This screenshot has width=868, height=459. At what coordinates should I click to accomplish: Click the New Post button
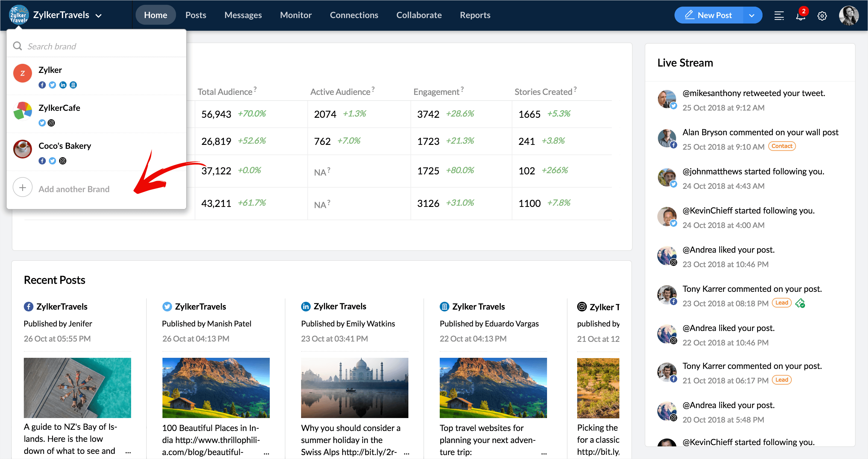709,15
